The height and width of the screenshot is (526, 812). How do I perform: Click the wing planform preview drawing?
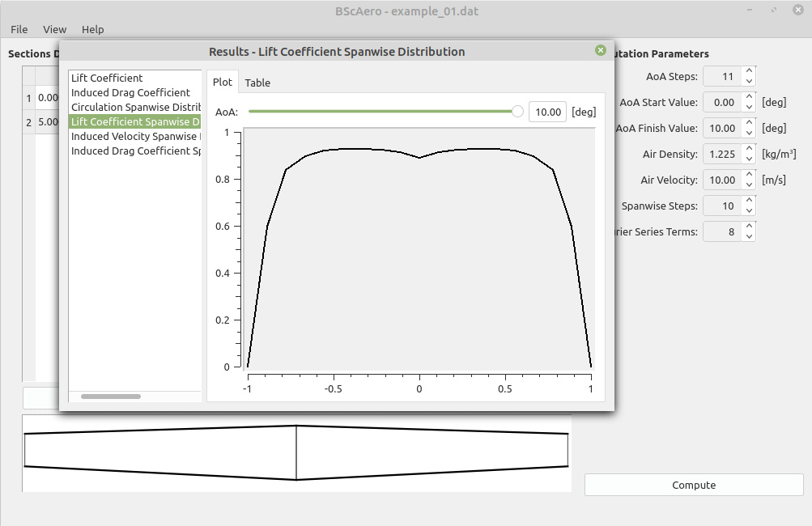pos(296,453)
